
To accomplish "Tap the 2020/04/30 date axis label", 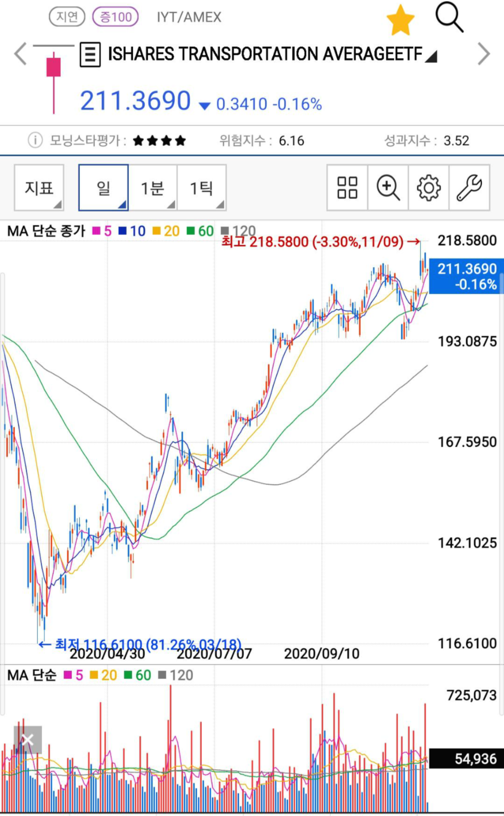I will 107,653.
